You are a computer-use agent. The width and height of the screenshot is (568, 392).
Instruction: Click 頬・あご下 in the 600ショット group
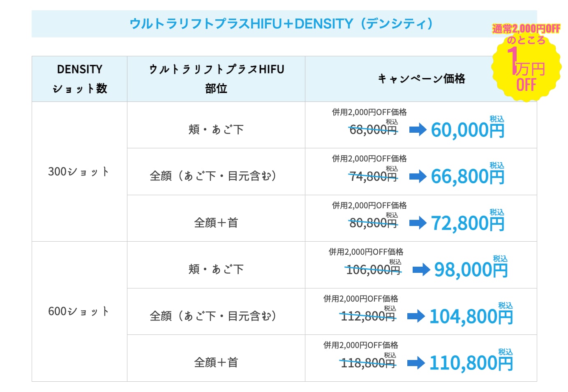pyautogui.click(x=216, y=269)
